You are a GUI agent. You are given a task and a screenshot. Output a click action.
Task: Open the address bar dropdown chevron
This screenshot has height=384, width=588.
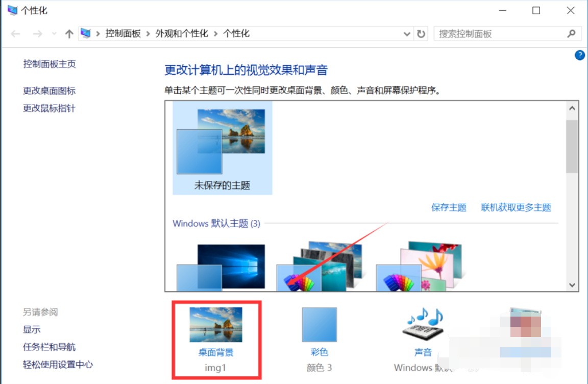(x=407, y=33)
